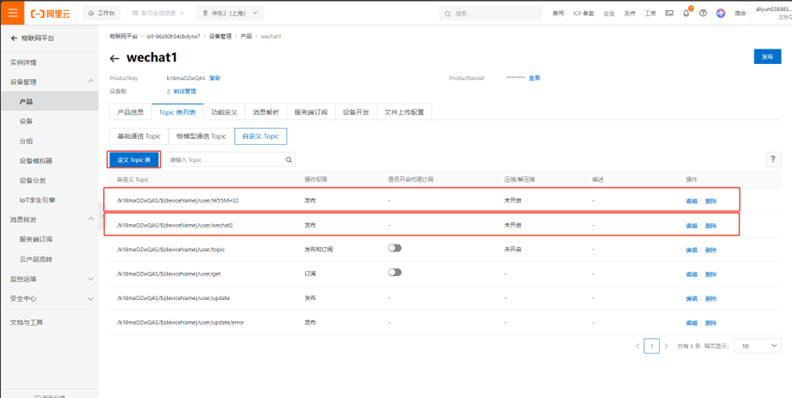
Task: Open the 工作台 workbench
Action: (101, 13)
